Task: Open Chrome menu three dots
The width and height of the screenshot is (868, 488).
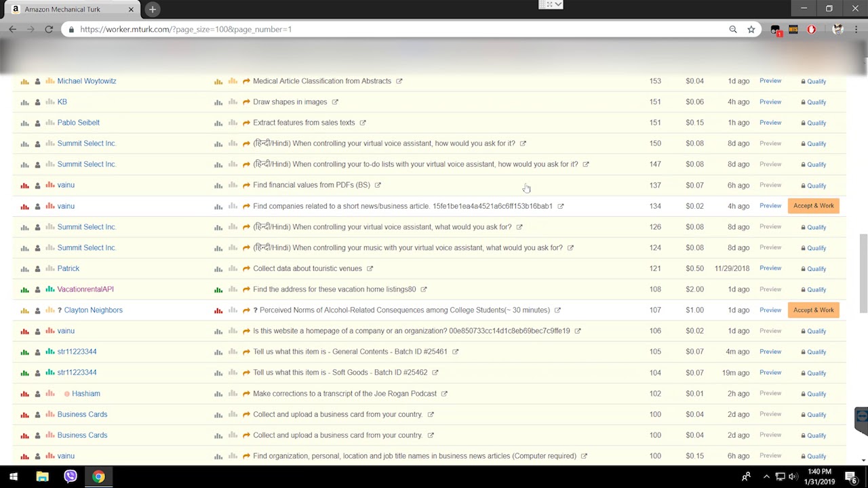Action: click(x=856, y=29)
